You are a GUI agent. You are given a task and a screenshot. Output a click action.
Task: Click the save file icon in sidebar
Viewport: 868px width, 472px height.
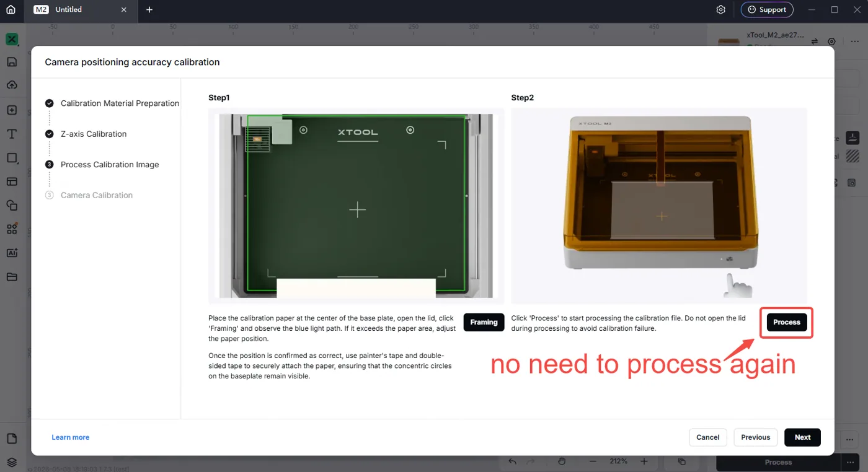pos(12,62)
